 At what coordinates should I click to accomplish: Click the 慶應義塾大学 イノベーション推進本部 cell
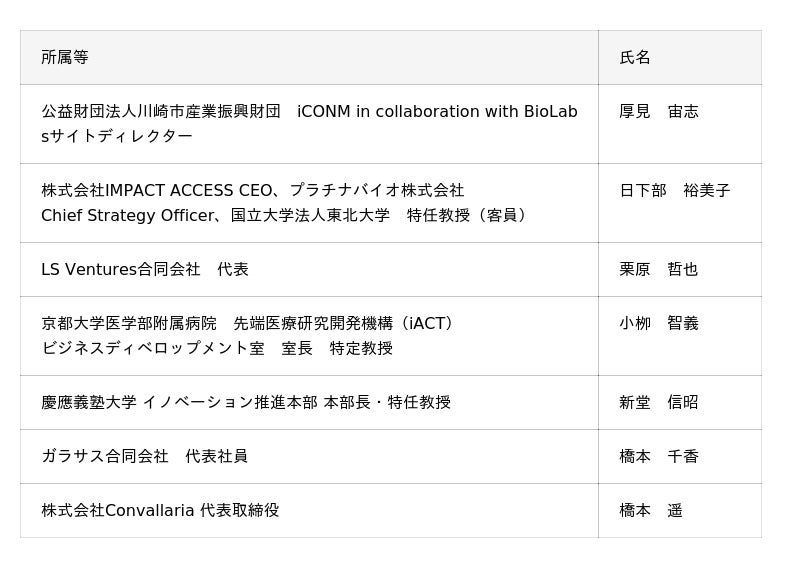(x=246, y=403)
